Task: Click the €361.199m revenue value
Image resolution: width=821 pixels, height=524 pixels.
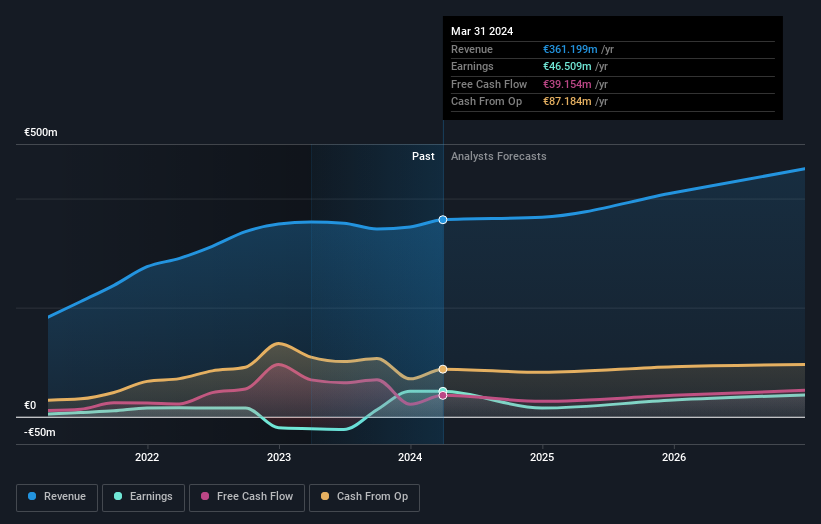Action: click(570, 49)
